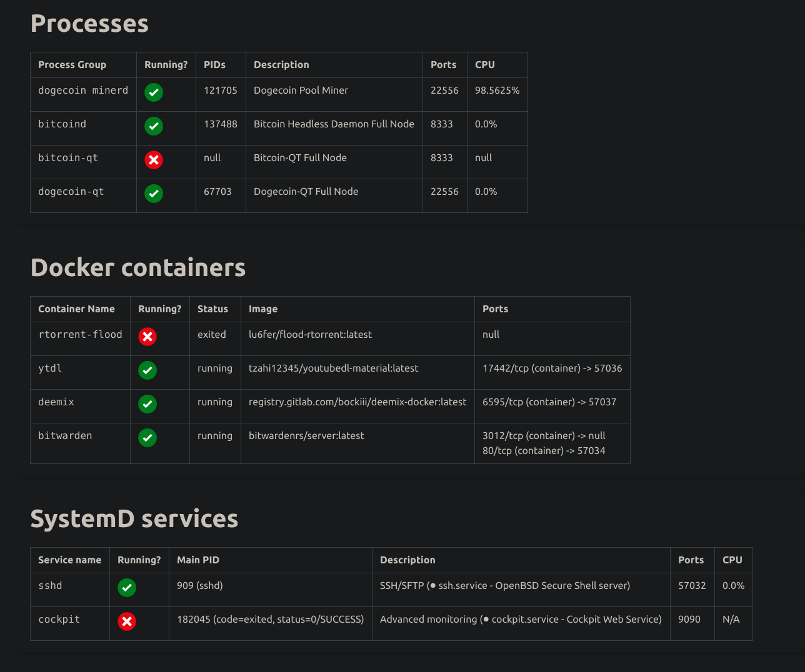Image resolution: width=805 pixels, height=672 pixels.
Task: Click the PIDs column header
Action: click(x=214, y=65)
